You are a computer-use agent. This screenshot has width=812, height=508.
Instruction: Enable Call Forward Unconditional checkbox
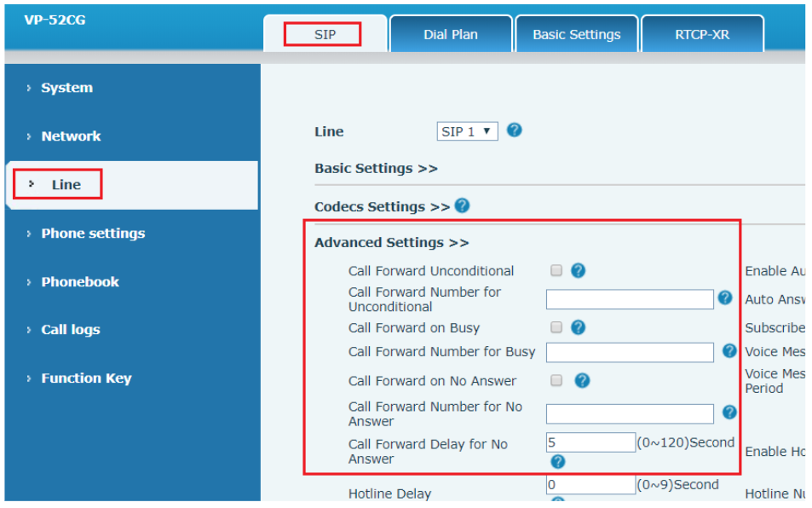556,270
